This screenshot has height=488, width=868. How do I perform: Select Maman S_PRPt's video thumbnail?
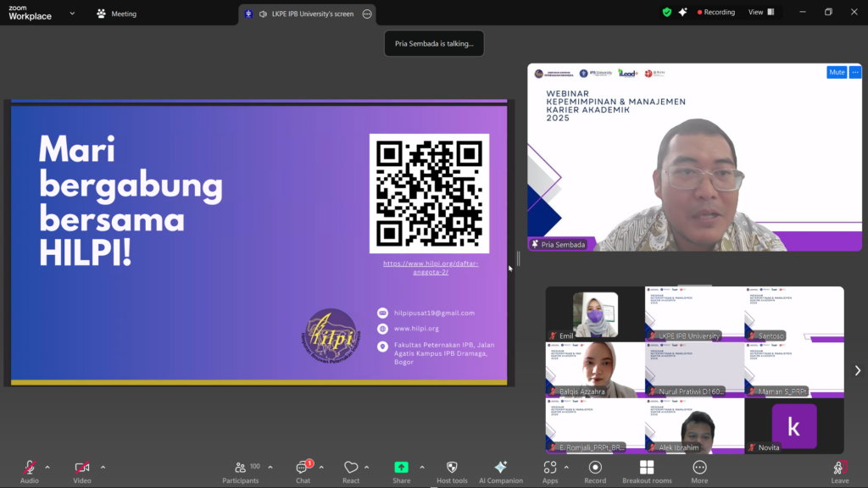pos(794,369)
